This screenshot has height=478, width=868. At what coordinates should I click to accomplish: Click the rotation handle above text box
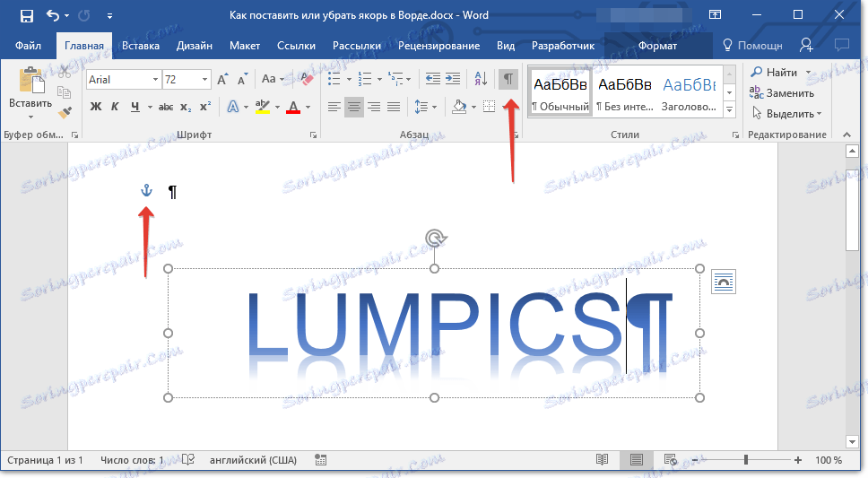(435, 239)
